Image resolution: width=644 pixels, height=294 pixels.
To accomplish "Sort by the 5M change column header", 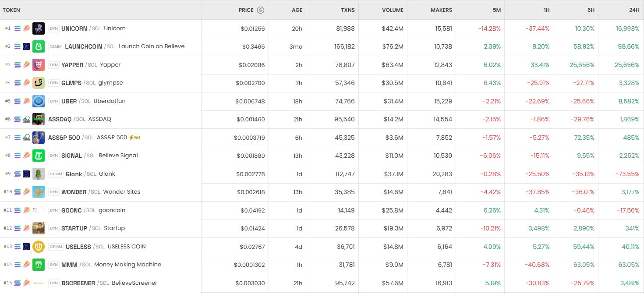I will coord(496,10).
